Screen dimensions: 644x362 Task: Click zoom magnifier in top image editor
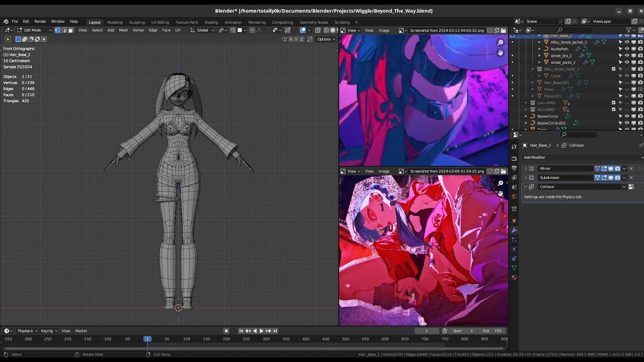tap(500, 43)
